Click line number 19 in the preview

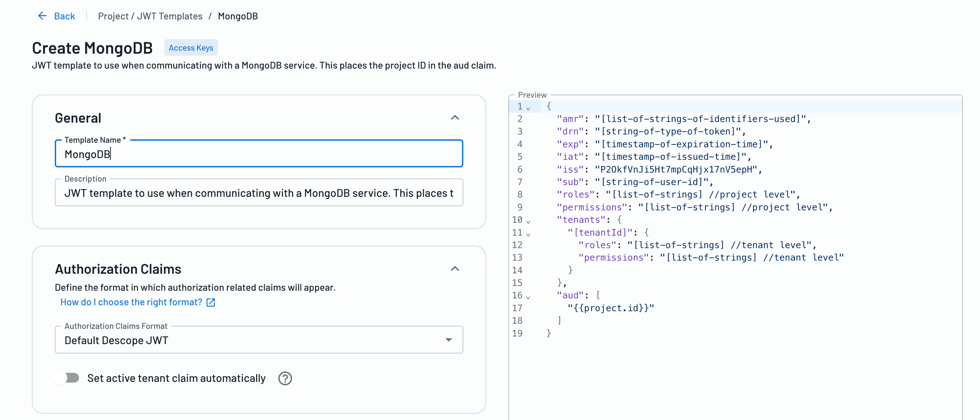[x=517, y=333]
